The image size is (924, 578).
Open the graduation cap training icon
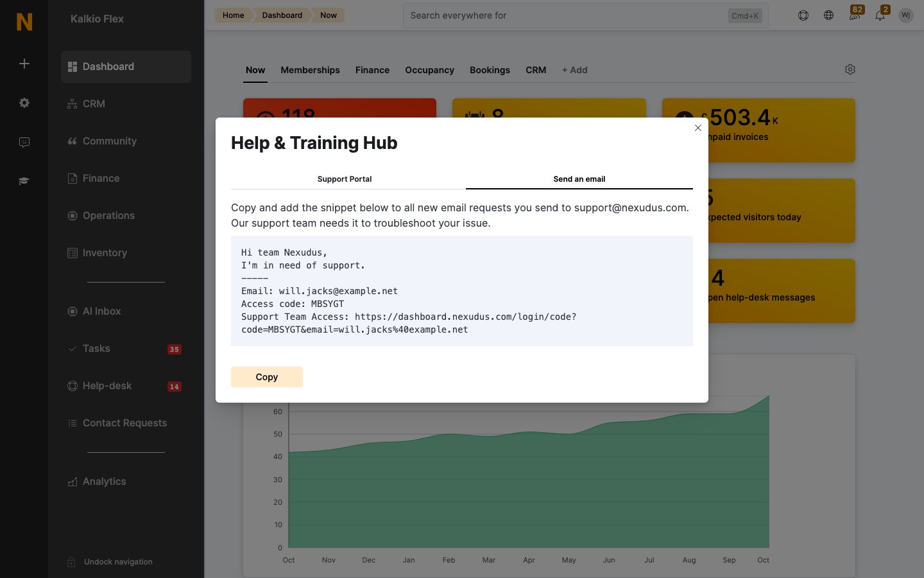24,181
